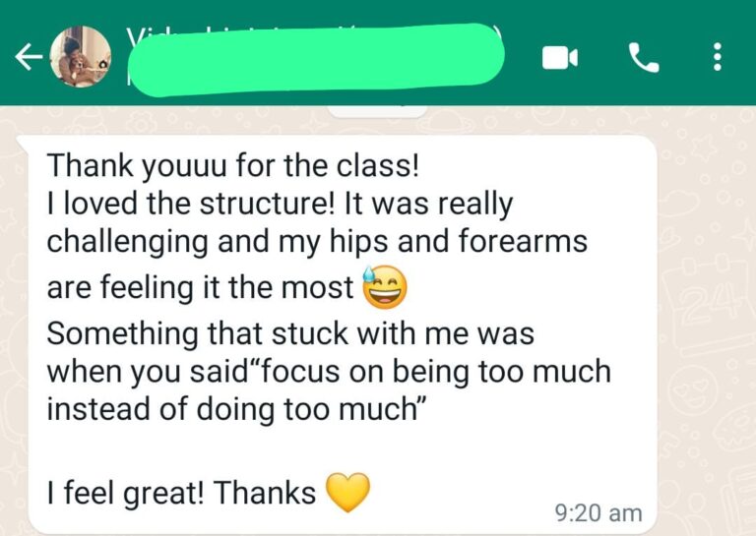Tap the date chip below the header

tap(377, 111)
